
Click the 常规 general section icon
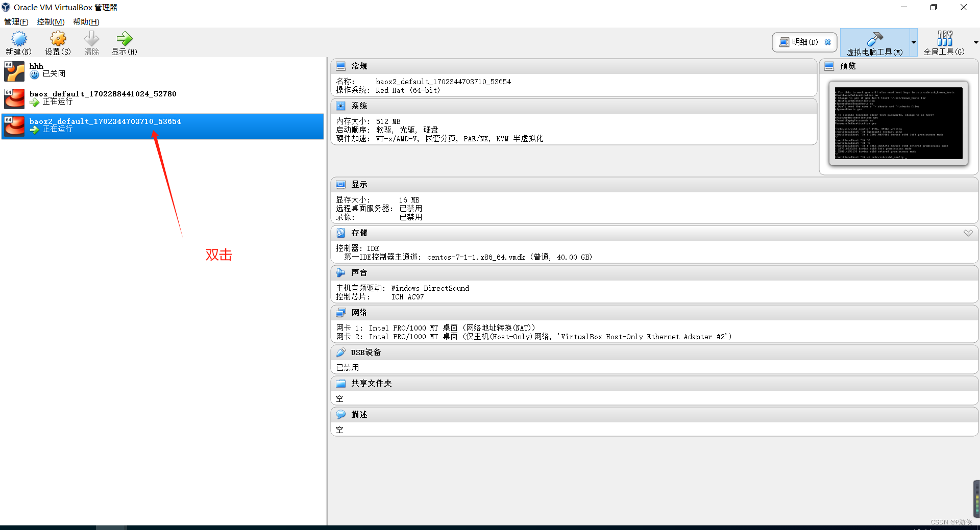(341, 66)
